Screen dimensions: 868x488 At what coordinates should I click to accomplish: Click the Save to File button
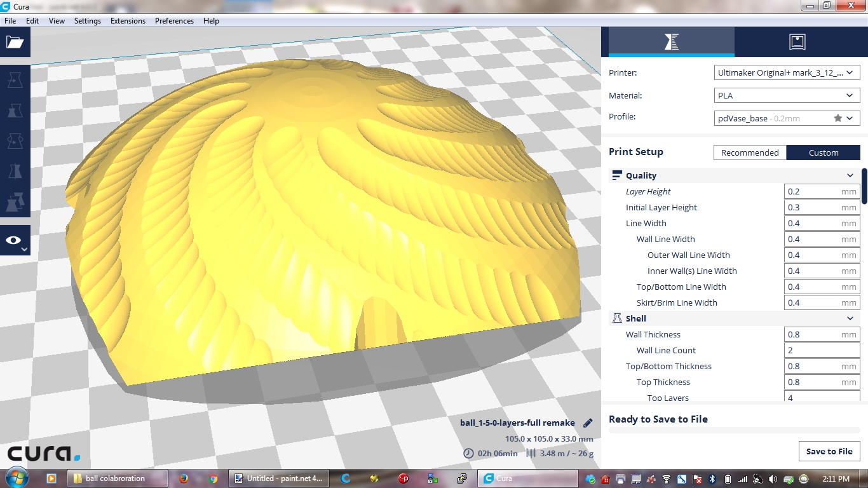pyautogui.click(x=829, y=451)
